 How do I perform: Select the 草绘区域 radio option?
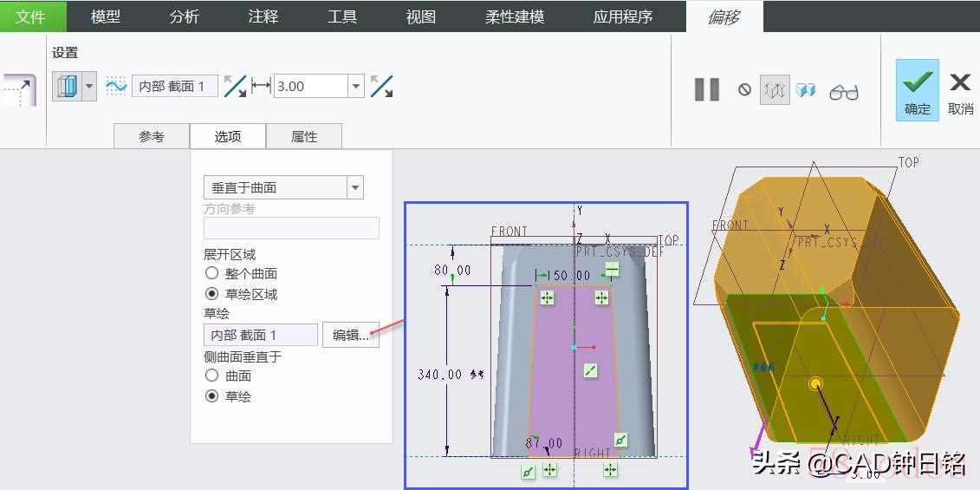point(212,294)
